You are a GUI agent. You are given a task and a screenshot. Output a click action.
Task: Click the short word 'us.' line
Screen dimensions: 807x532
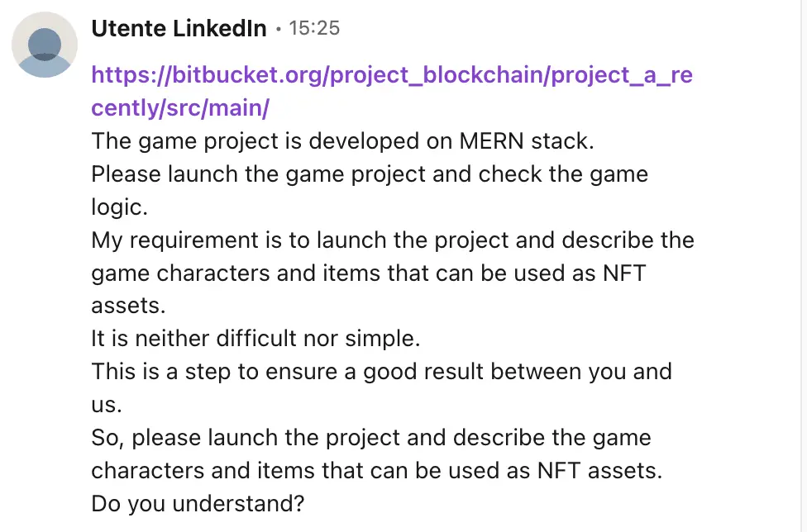point(107,405)
